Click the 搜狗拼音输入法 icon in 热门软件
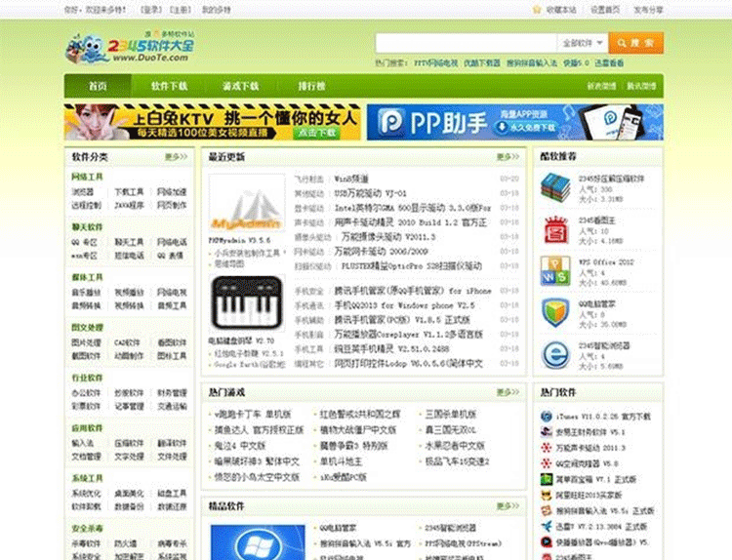 (x=547, y=511)
